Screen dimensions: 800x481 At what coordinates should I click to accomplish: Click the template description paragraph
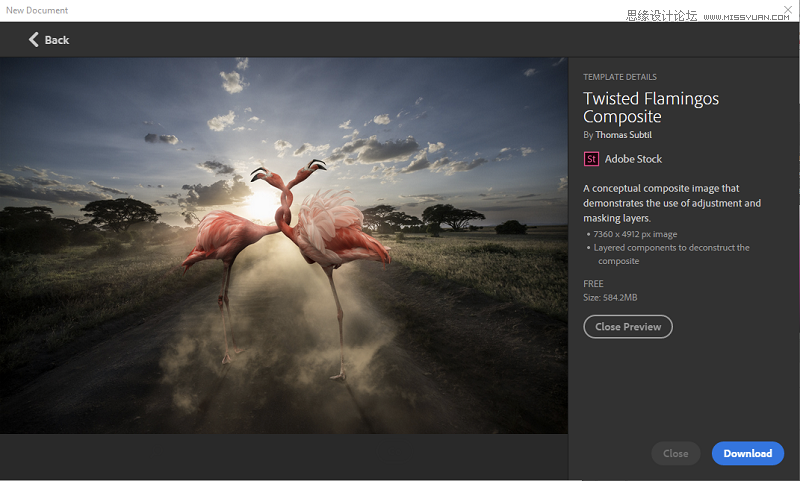coord(672,203)
